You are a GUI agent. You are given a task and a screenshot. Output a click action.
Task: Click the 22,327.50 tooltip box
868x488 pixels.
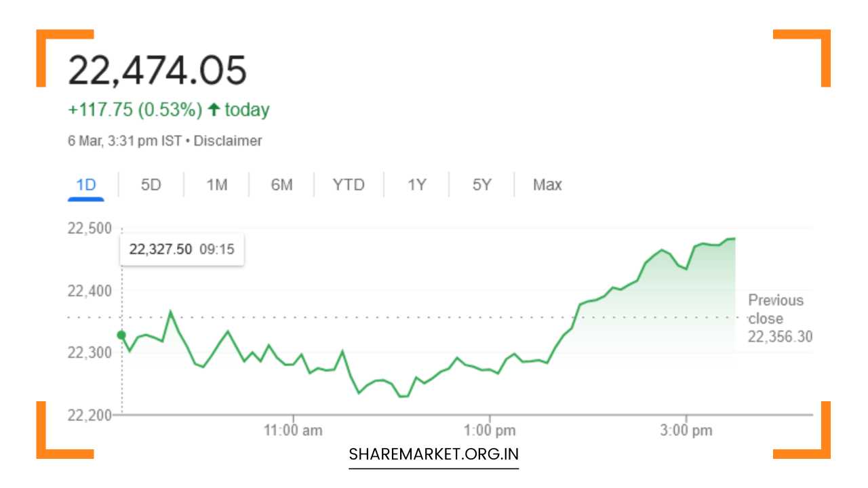[182, 249]
